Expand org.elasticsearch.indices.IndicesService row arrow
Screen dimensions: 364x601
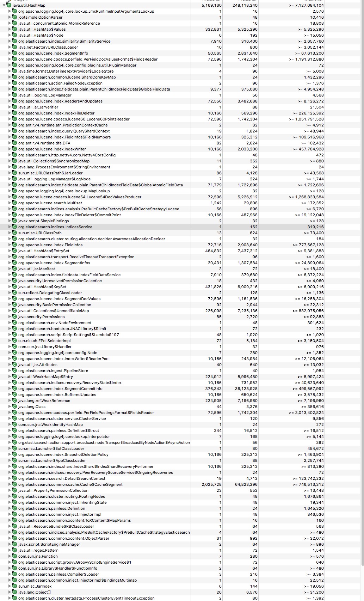tap(10, 227)
